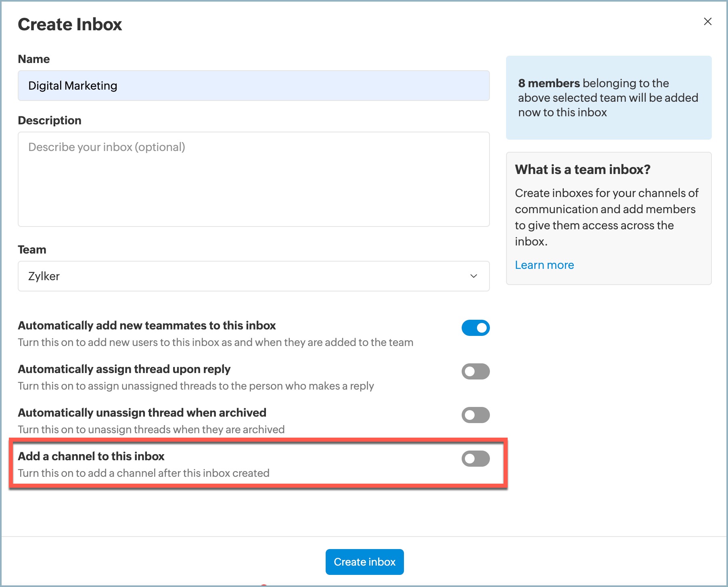Toggle on Add a channel to this inbox
This screenshot has width=728, height=587.
coord(475,459)
